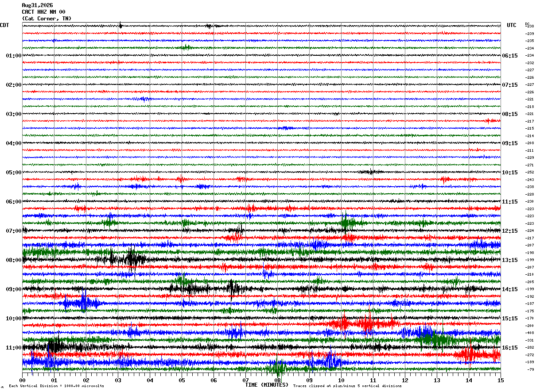This screenshot has height=392, width=536.
Task: Select the CDT timezone label
Action: [4, 25]
